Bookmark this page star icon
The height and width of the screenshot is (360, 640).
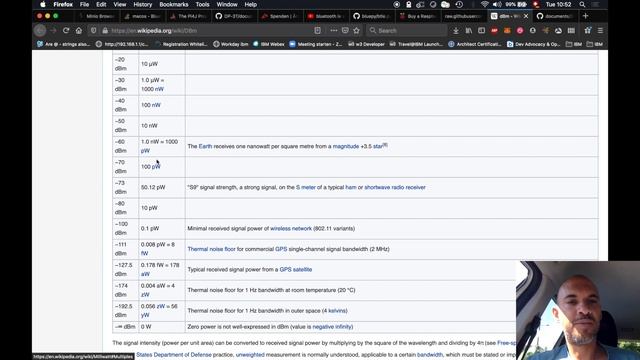point(357,31)
